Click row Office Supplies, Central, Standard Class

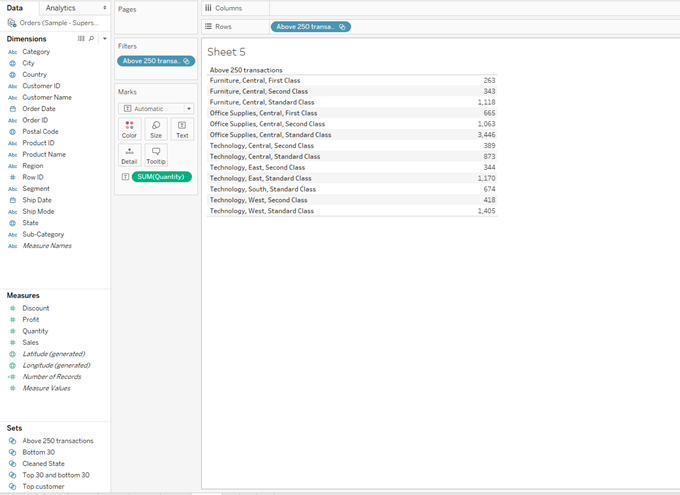(x=352, y=135)
